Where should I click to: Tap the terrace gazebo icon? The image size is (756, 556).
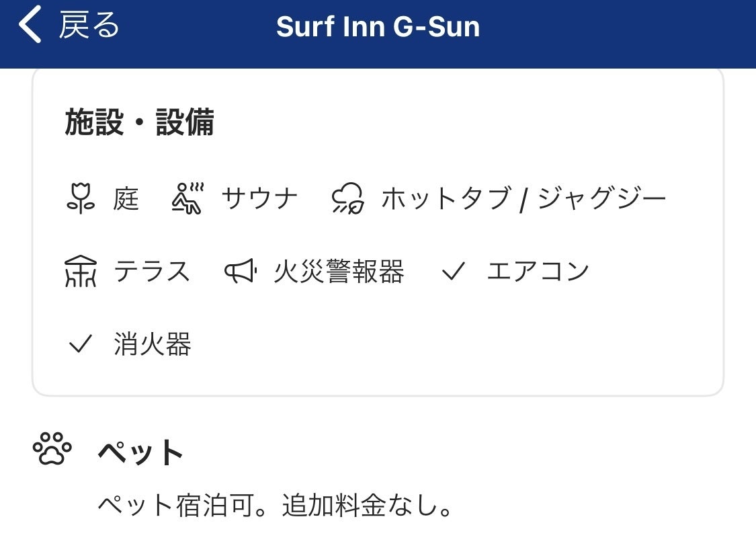(x=81, y=272)
